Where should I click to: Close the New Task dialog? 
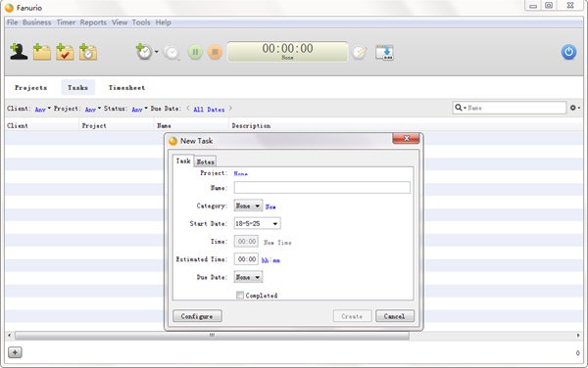406,139
